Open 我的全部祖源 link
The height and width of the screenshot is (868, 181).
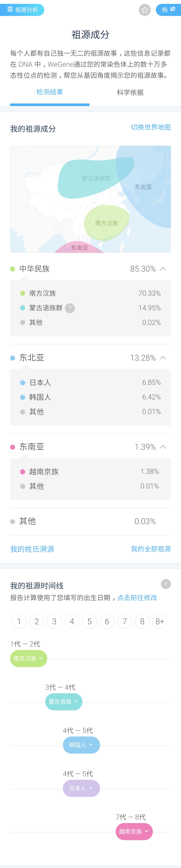coord(151,549)
